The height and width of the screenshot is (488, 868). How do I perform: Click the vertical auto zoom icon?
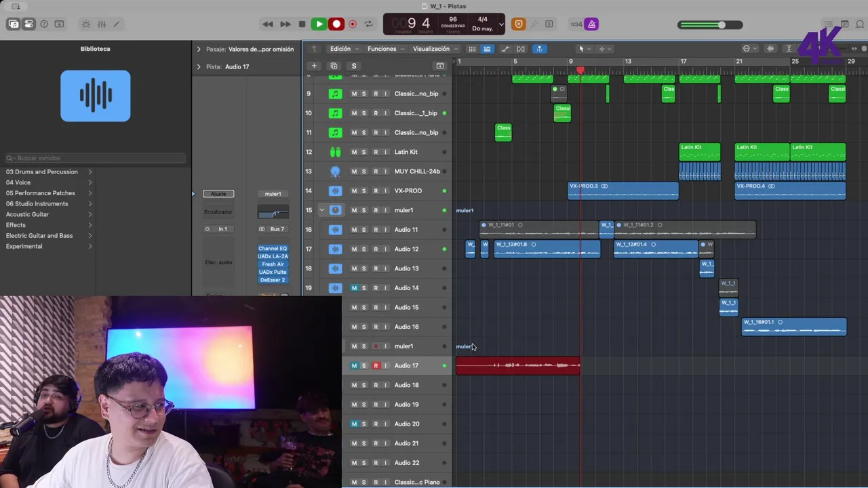[x=789, y=49]
